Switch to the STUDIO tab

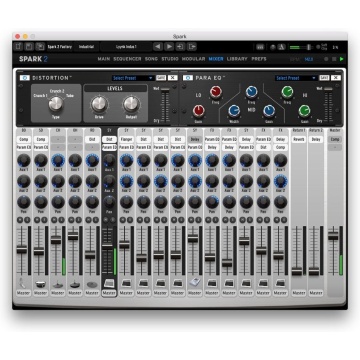pos(170,59)
